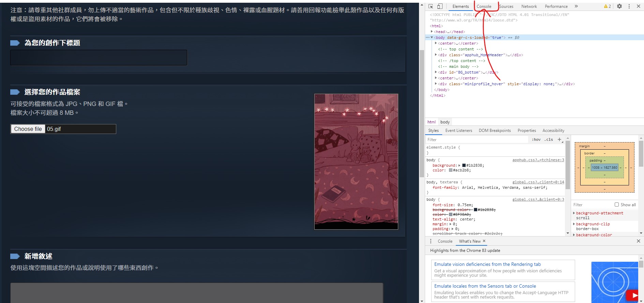Expand the apphub_HomeHeader div
644x303 pixels.
click(436, 55)
